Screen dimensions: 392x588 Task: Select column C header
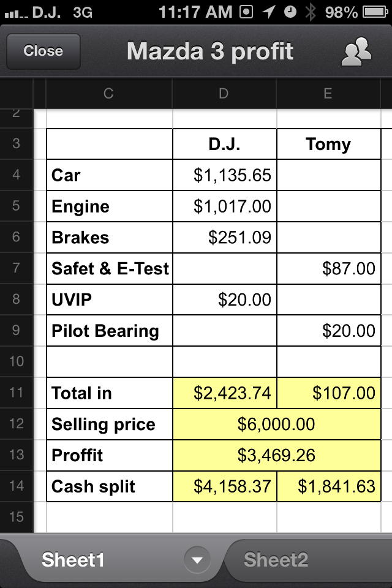click(109, 93)
